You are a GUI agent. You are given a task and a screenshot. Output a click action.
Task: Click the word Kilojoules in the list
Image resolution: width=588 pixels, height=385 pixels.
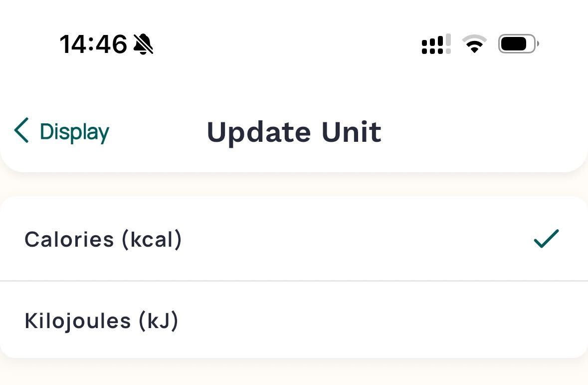click(x=77, y=321)
